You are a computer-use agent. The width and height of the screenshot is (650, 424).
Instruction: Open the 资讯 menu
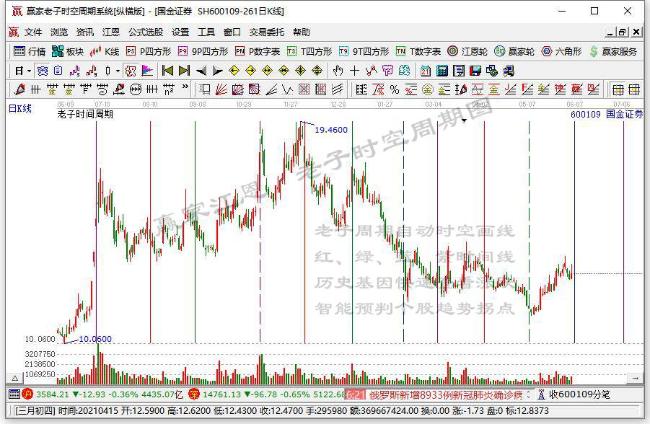pyautogui.click(x=85, y=32)
